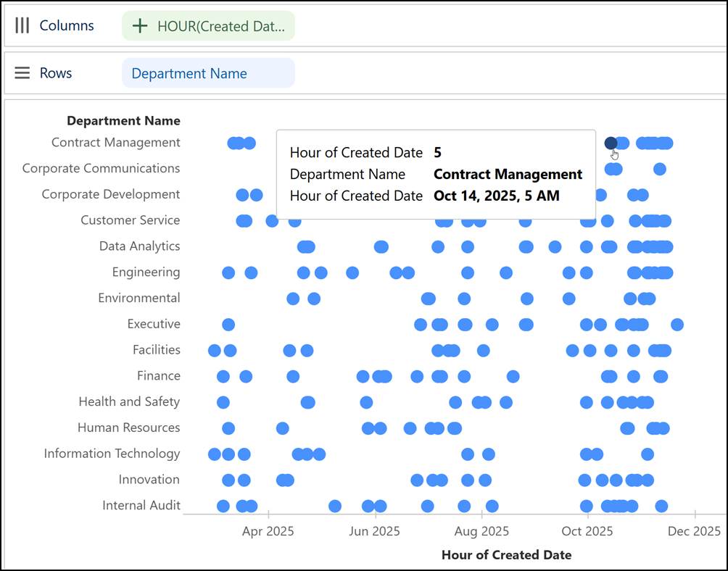Select the HOUR(Created Dat... pill
Viewport: 728px width, 571px height.
coord(208,26)
